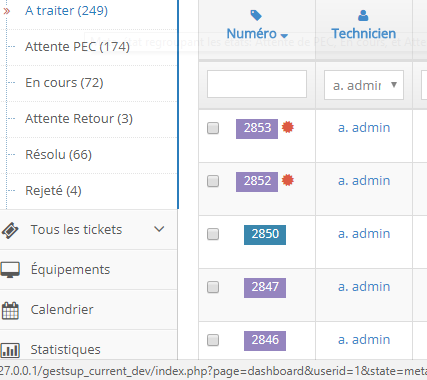This screenshot has width=427, height=380.
Task: Expand the Tous les tickets chevron
Action: (x=159, y=229)
